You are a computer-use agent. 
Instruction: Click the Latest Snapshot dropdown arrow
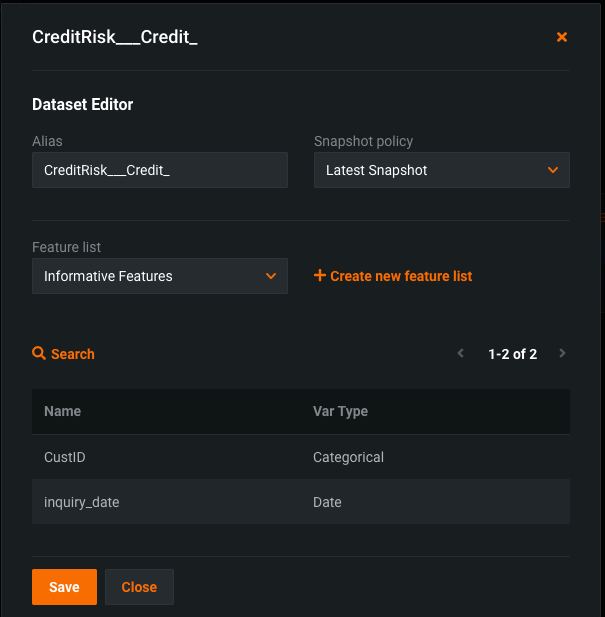pos(553,170)
